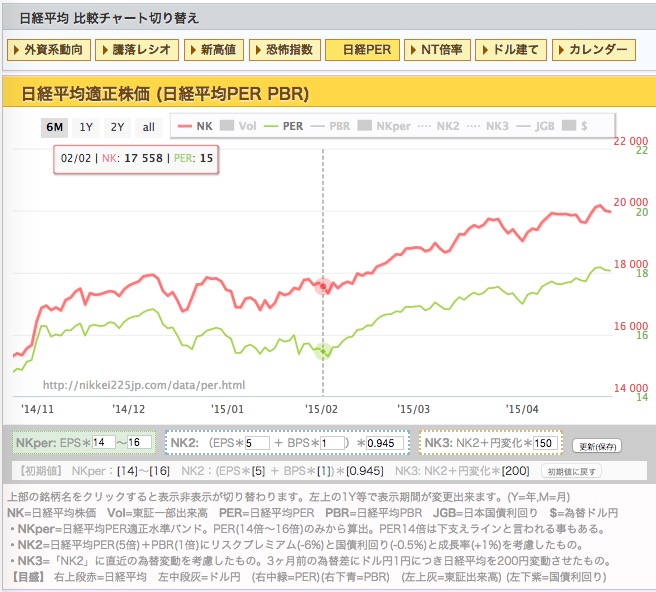Click the arrow icon on カレンダー
This screenshot has height=592, width=656.
(x=561, y=50)
